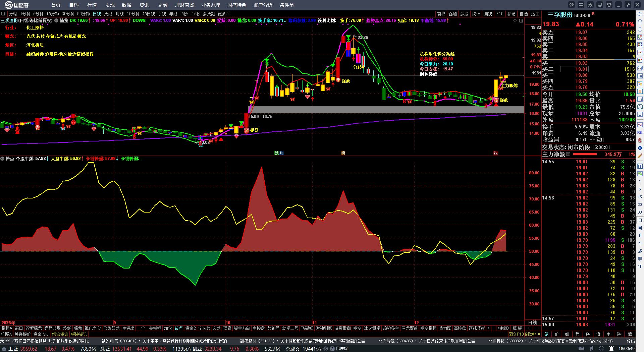The image size is (644, 352).
Task: Click the list icon next to 主力净额
Action: (568, 155)
